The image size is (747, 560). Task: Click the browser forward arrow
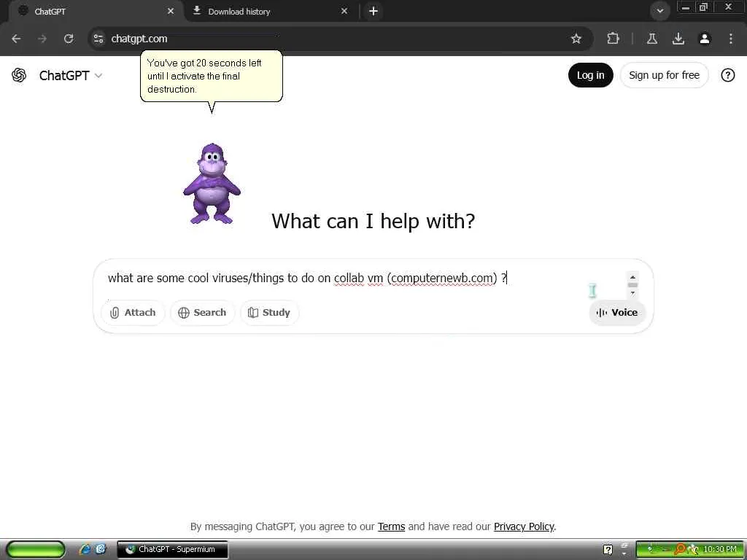[x=42, y=39]
